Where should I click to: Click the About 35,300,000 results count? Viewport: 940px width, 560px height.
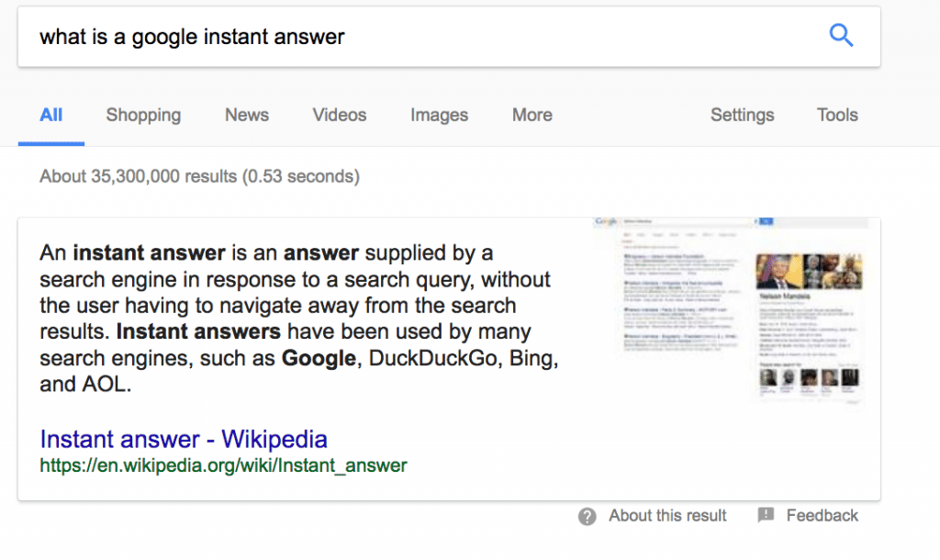pyautogui.click(x=199, y=175)
